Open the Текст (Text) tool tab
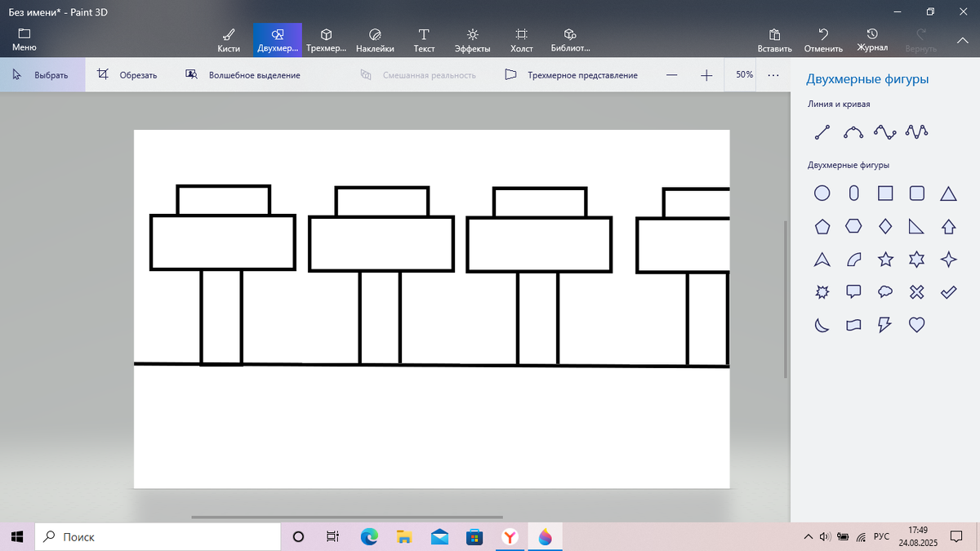 pos(424,40)
